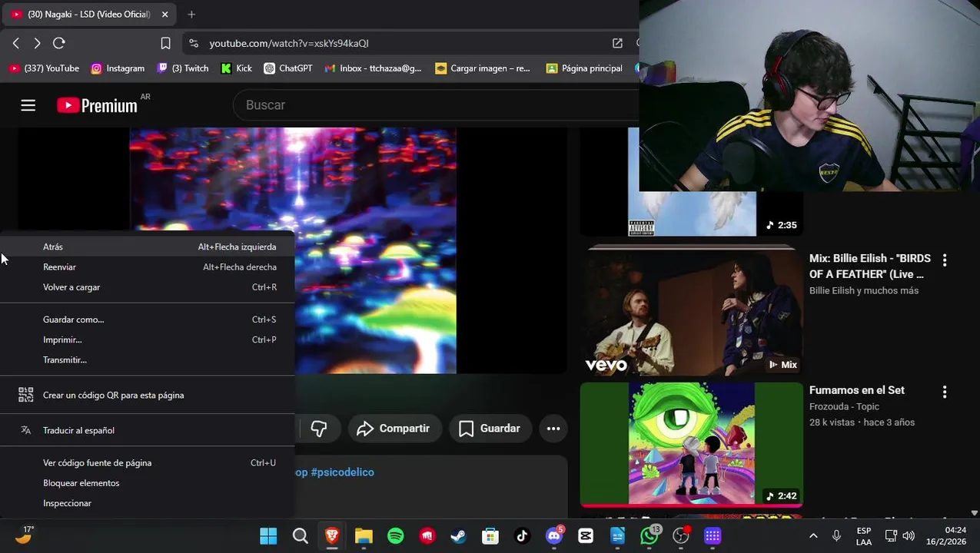
Task: Open the (337) YouTube bookmark
Action: pyautogui.click(x=44, y=68)
